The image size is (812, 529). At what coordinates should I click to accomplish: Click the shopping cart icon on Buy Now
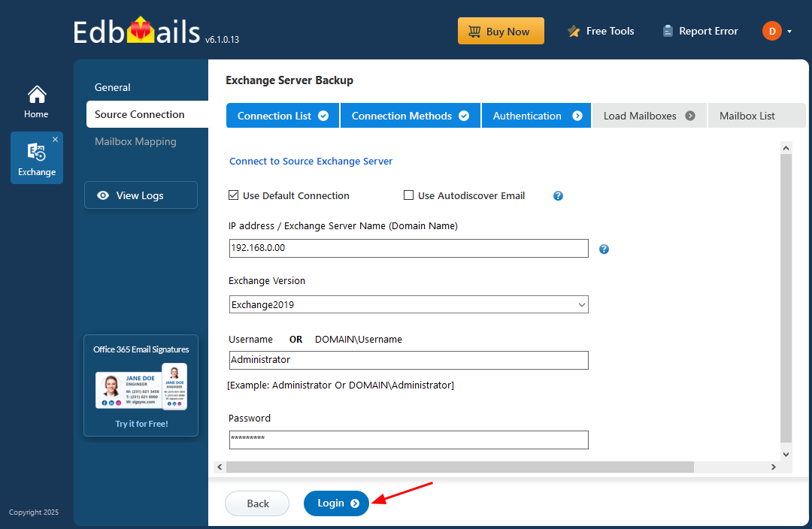click(474, 31)
